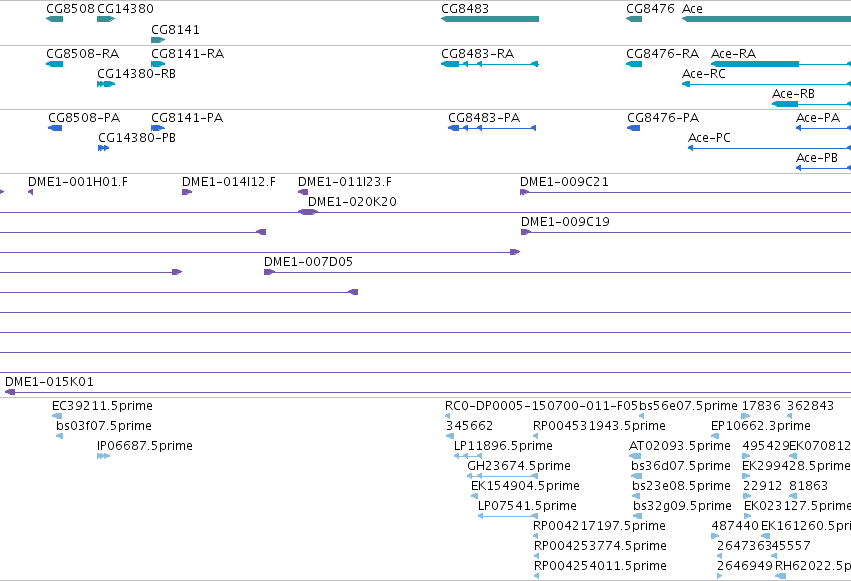851x581 pixels.
Task: Click the EK154904.5prime EST
Action: [474, 496]
